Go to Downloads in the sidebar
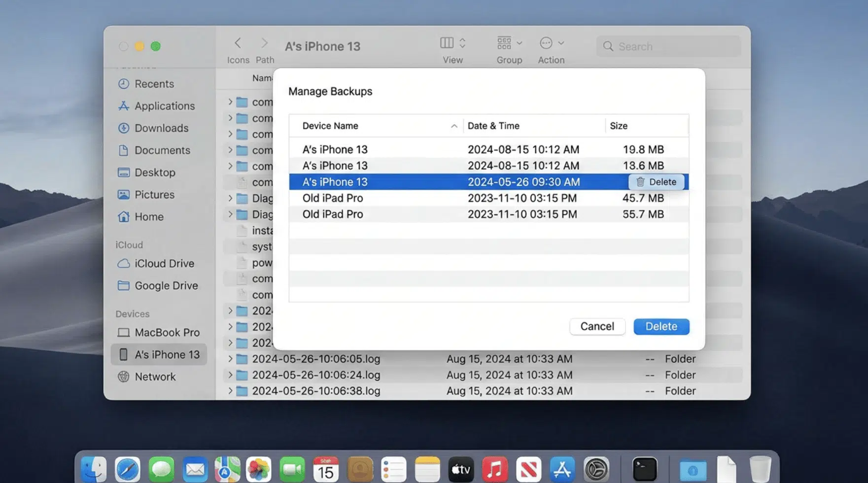 point(153,128)
